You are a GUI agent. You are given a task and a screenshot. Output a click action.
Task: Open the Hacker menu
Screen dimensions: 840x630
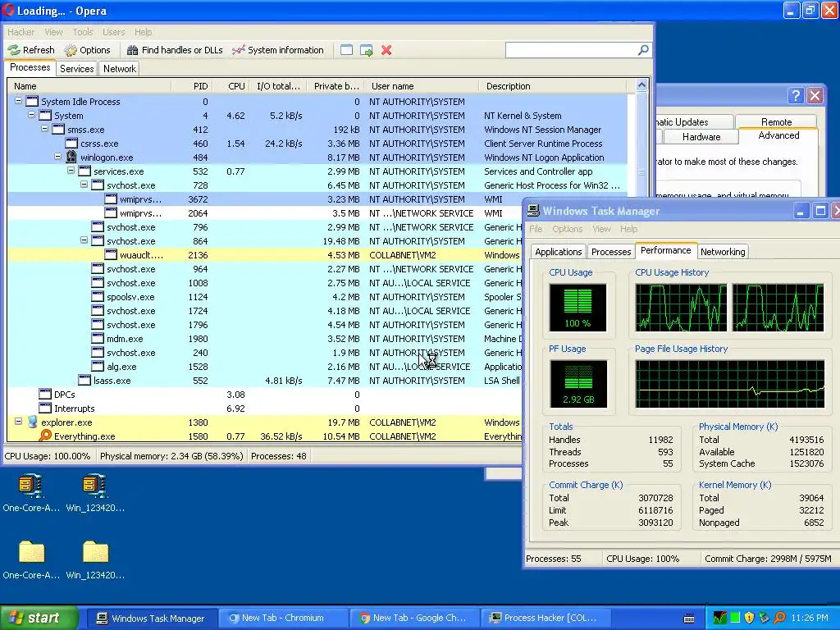point(21,32)
